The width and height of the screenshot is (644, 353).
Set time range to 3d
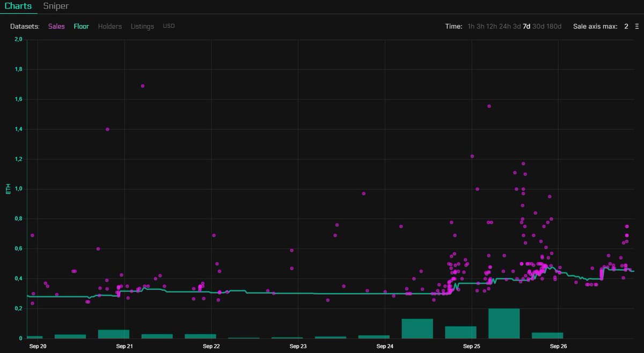[517, 26]
